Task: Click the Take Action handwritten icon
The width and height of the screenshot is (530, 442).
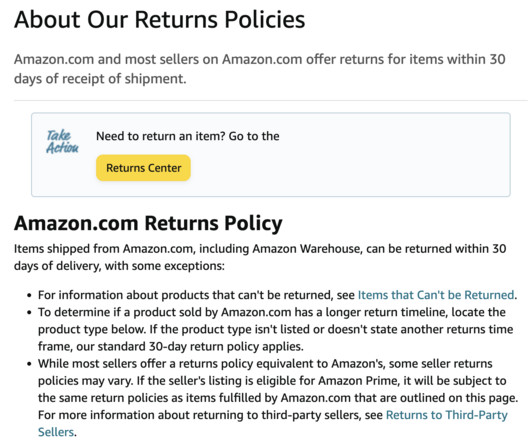Action: (x=62, y=142)
